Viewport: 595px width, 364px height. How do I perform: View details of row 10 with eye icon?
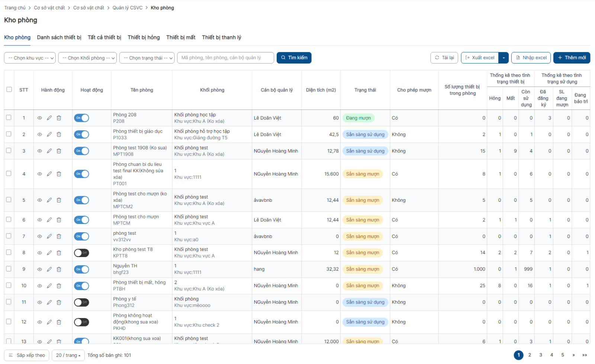[x=39, y=286]
